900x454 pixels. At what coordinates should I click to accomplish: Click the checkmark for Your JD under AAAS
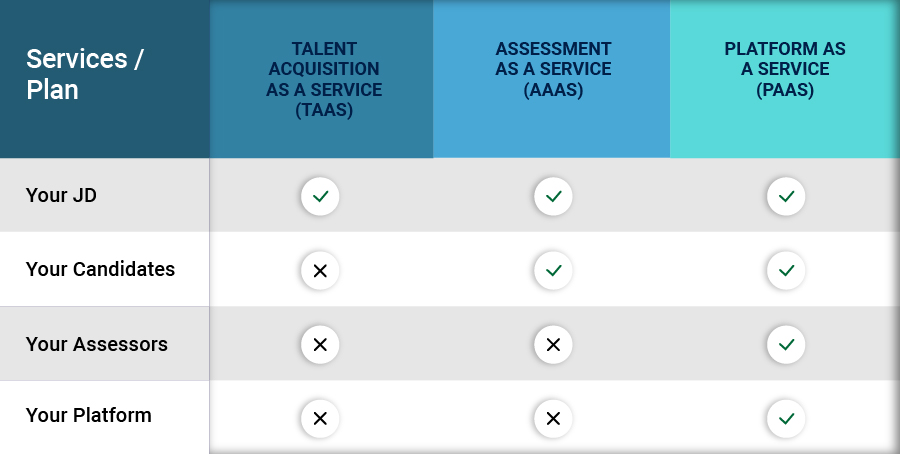(553, 196)
